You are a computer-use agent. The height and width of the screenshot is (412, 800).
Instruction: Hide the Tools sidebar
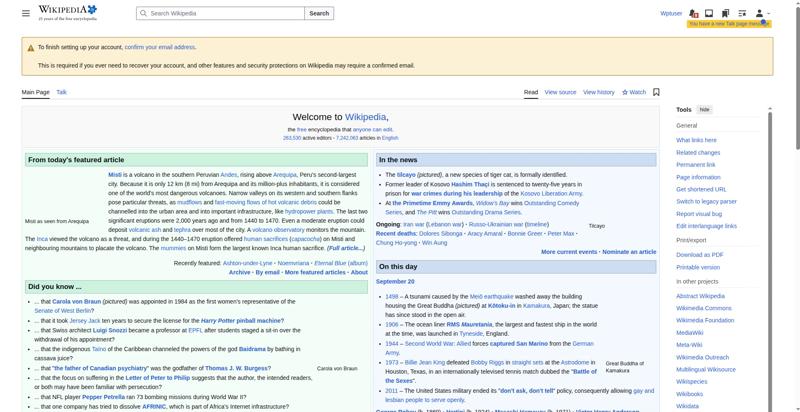coord(704,110)
